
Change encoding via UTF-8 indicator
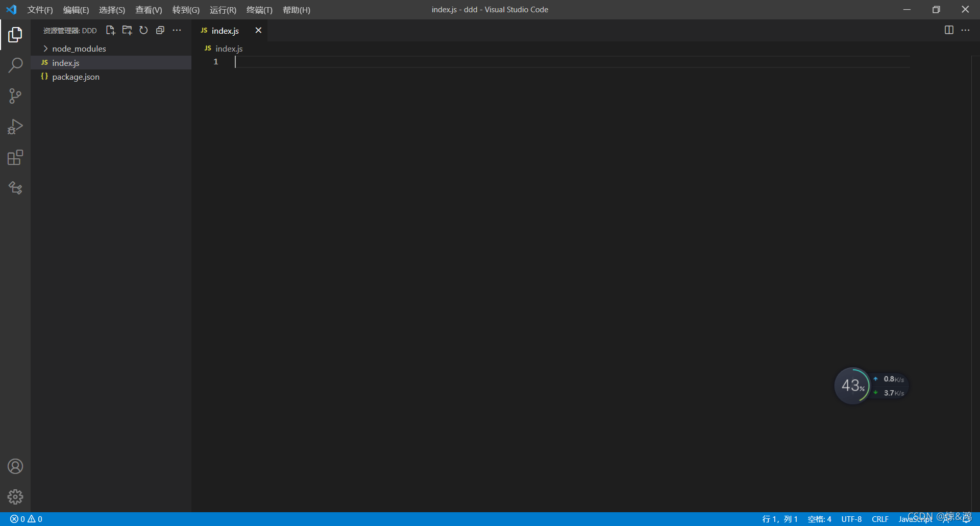(851, 519)
